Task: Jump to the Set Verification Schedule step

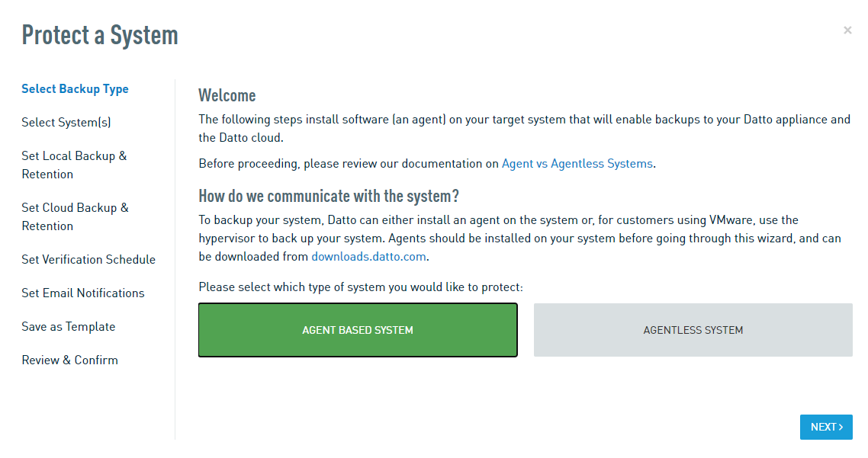Action: (x=88, y=259)
